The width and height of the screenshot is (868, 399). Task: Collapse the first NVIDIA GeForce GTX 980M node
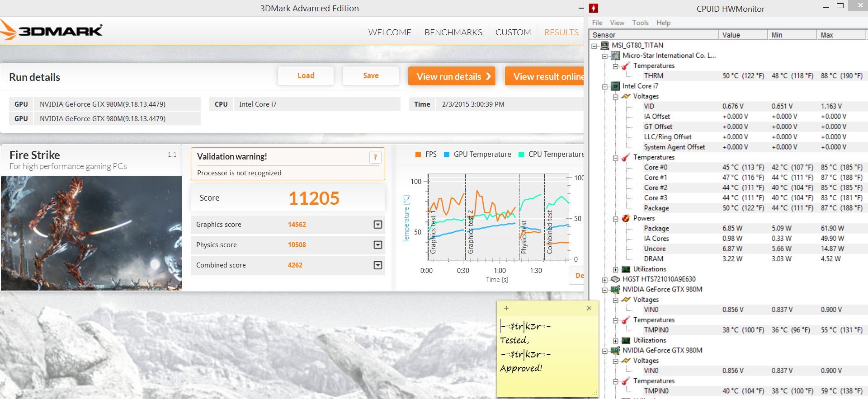(605, 290)
